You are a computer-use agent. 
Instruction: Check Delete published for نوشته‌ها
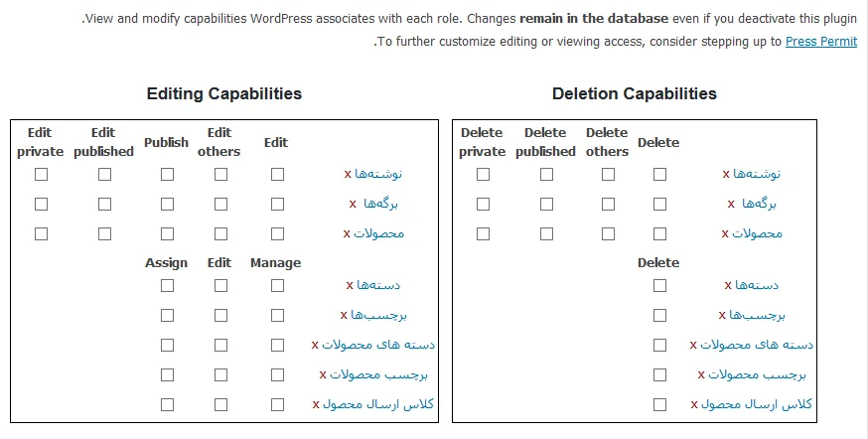546,175
